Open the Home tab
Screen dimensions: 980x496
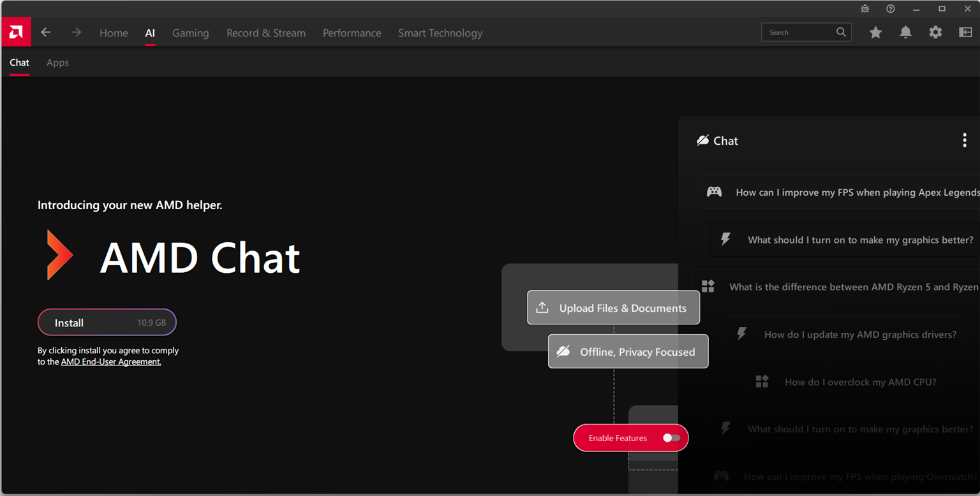click(114, 33)
